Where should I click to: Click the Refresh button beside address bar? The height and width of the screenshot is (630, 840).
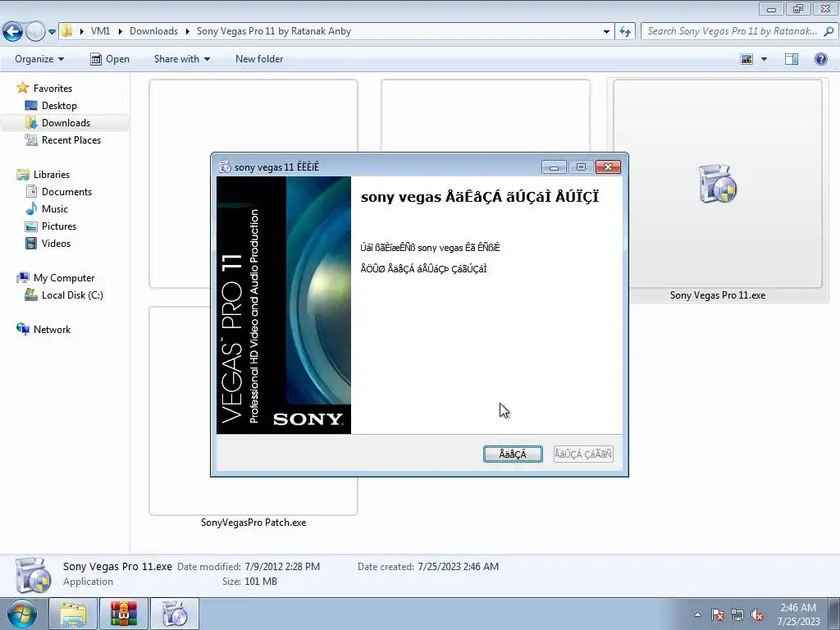624,32
